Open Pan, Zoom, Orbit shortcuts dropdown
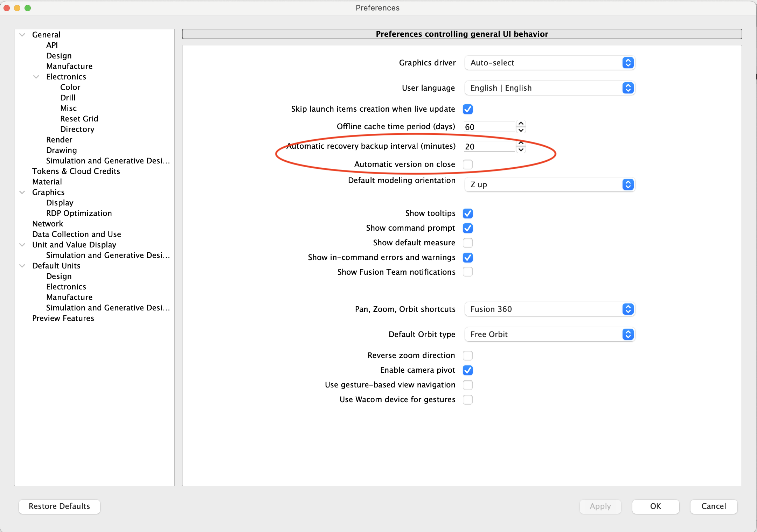This screenshot has width=757, height=532. click(x=549, y=309)
